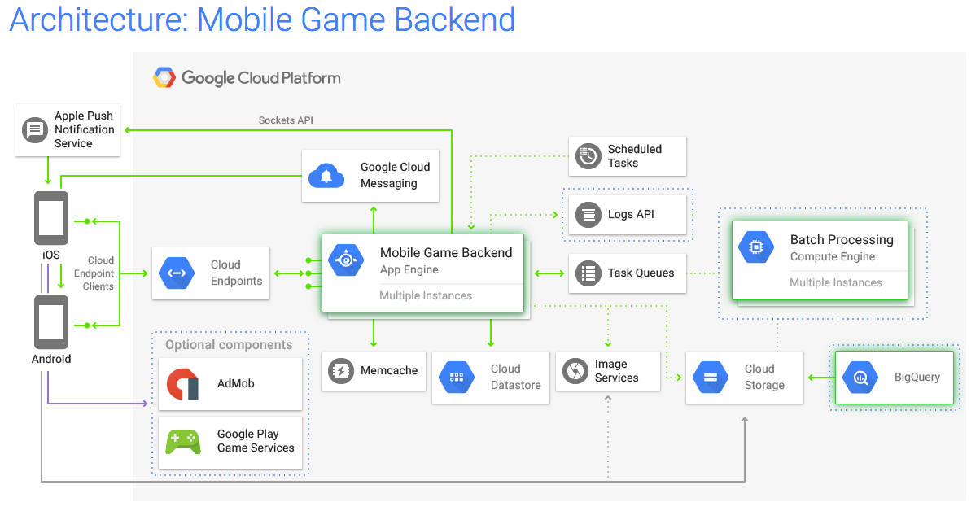
Task: Click the BigQuery magnifier icon
Action: pyautogui.click(x=860, y=377)
